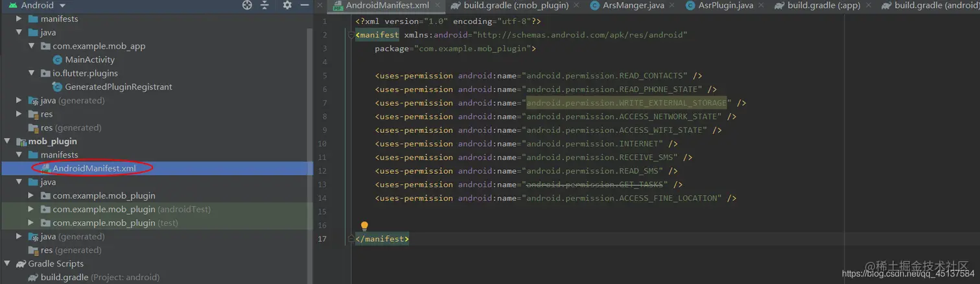Expand com.example.mob_plugin (androidTest) package
The height and width of the screenshot is (284, 980).
click(x=32, y=209)
